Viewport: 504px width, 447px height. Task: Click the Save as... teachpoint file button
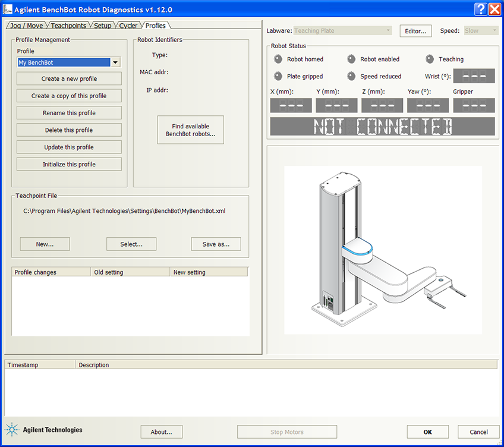pyautogui.click(x=216, y=244)
